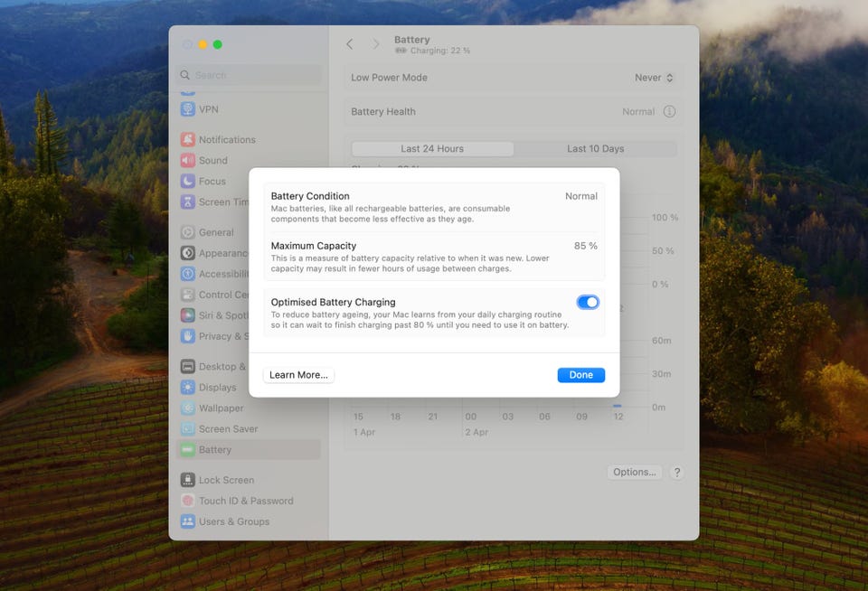Open Siri & Spotlight icon
Screen dimensions: 868x591
point(188,315)
